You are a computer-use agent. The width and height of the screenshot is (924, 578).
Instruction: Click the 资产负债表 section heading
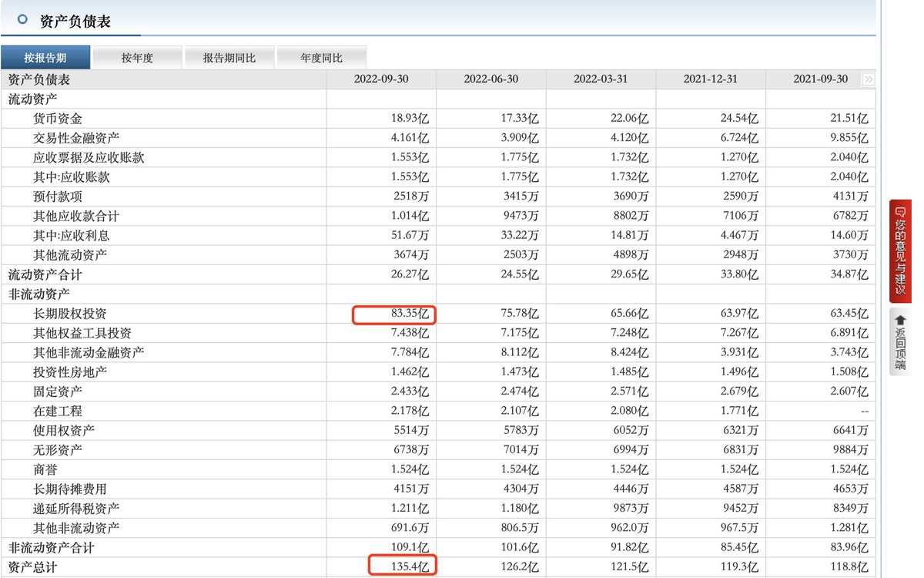pyautogui.click(x=75, y=22)
